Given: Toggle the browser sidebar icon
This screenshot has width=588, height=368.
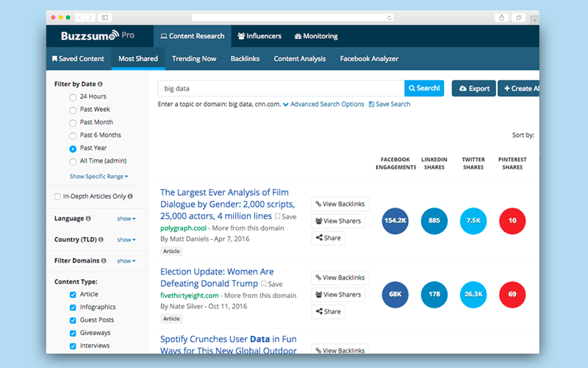Looking at the screenshot, I should click(x=105, y=18).
